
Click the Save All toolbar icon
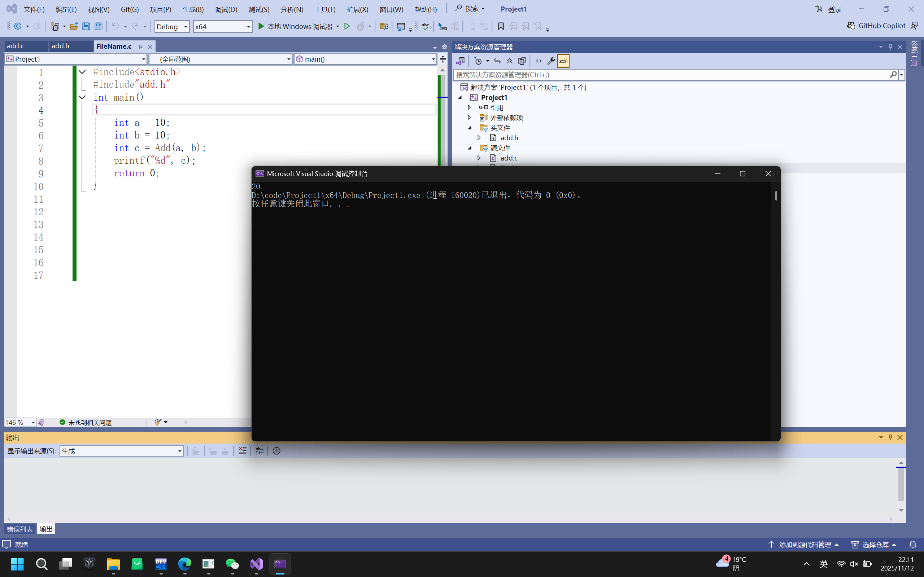(98, 26)
